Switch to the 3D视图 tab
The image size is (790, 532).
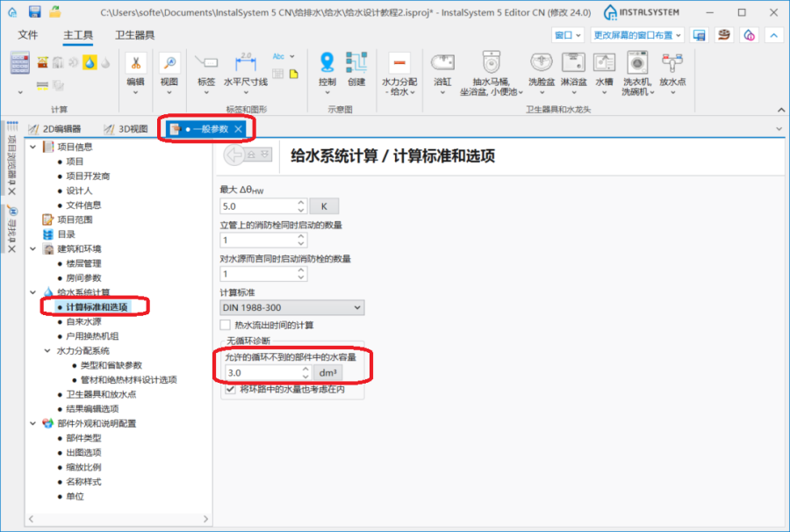pyautogui.click(x=126, y=129)
